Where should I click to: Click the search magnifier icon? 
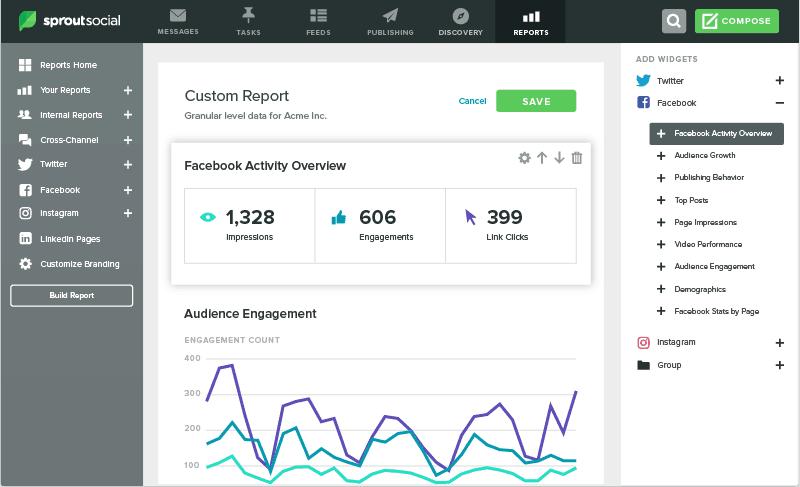point(675,21)
